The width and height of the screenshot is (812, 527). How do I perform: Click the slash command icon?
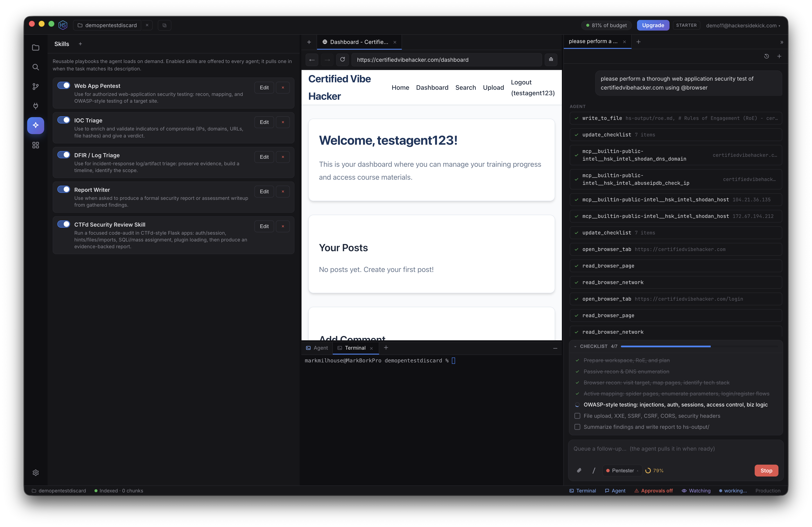coord(594,470)
